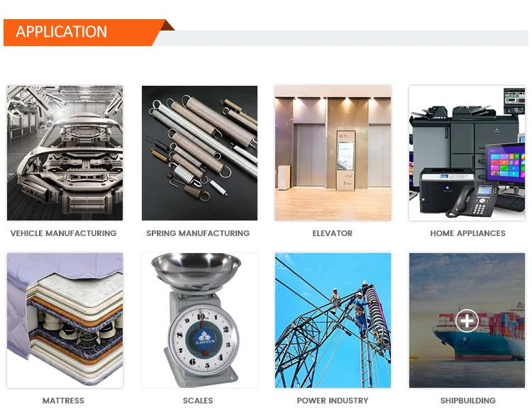Follow the ELEVATOR label link
This screenshot has height=419, width=532.
[333, 233]
